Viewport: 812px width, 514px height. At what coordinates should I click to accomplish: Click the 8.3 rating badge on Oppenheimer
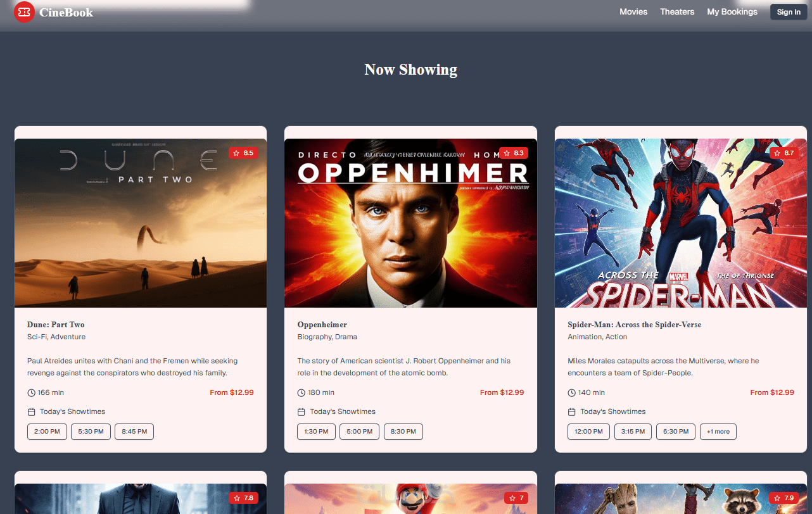[x=514, y=153]
